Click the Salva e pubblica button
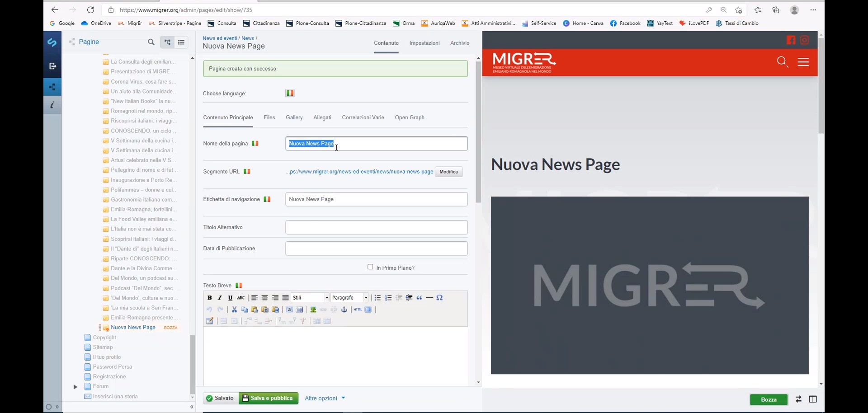 pyautogui.click(x=269, y=398)
